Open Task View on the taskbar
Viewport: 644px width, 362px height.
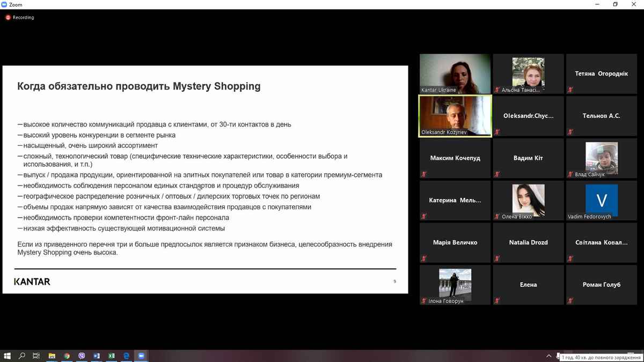point(36,356)
